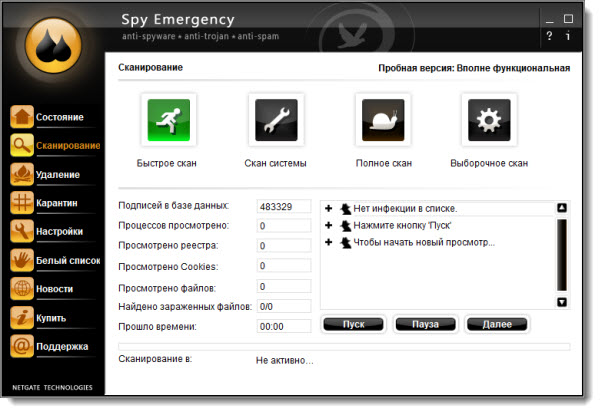Screen dimensions: 600x413
Task: Click the Карантин grid icon
Action: (x=22, y=202)
